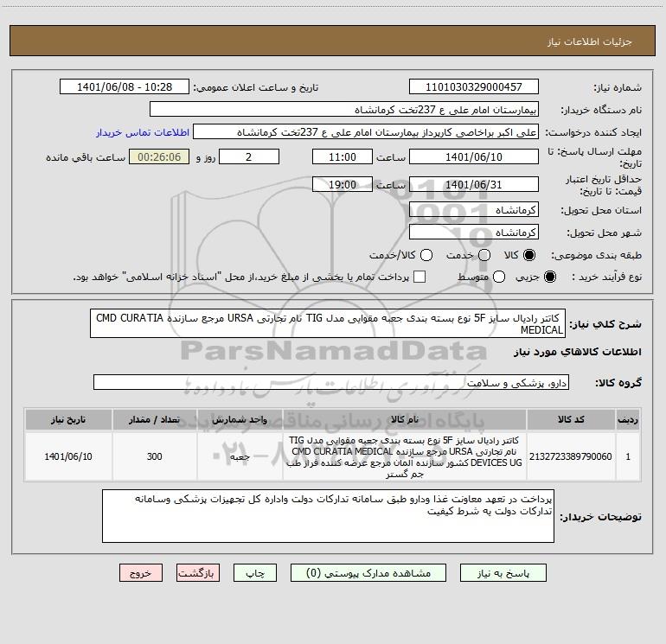Choose the جزیی purchase process option
This screenshot has height=644, width=666.
549,277
